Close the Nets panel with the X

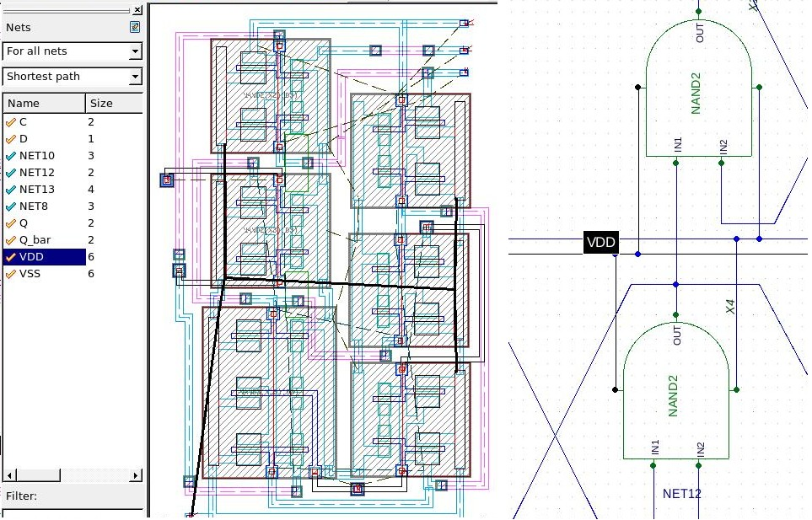coord(137,9)
